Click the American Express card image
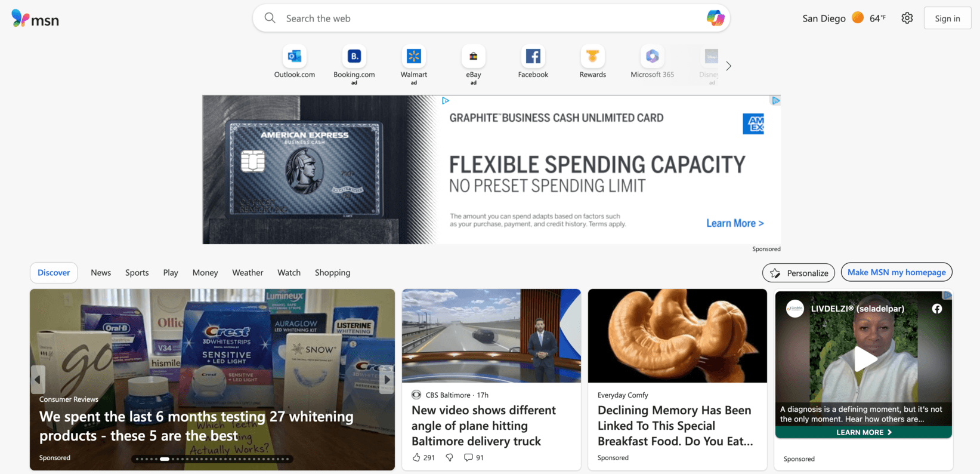980x474 pixels. point(305,169)
